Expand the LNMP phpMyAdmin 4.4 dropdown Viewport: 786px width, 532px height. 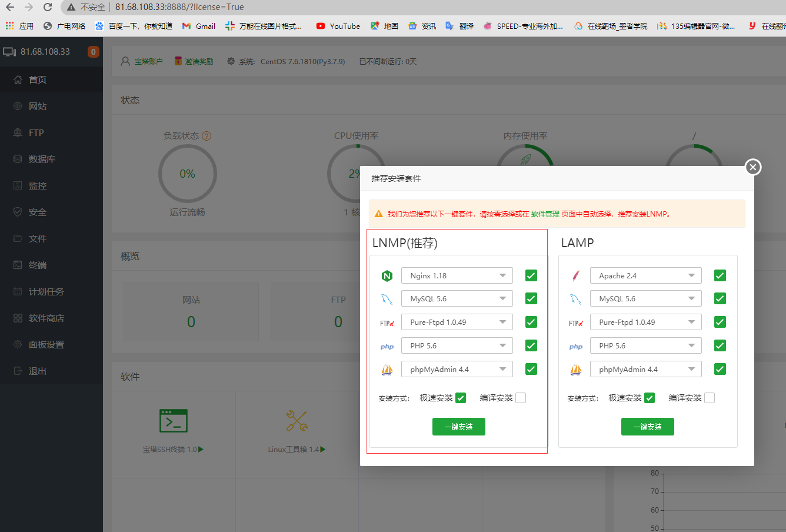[x=457, y=369]
